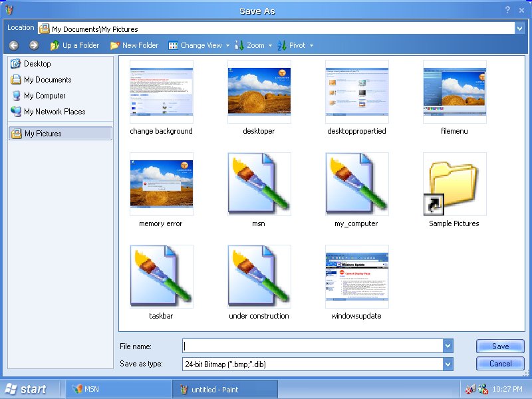The image size is (532, 399).
Task: Open My Documents in the sidebar
Action: tap(47, 80)
